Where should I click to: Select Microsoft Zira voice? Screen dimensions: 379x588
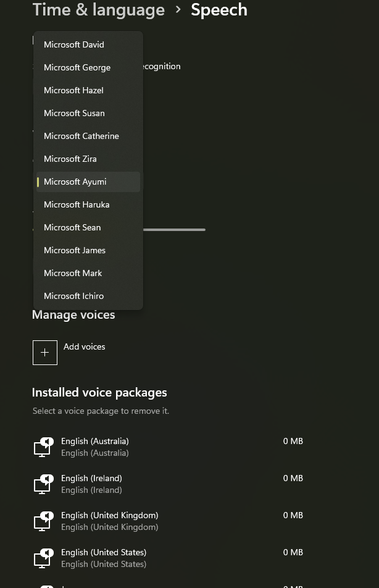[x=88, y=159]
